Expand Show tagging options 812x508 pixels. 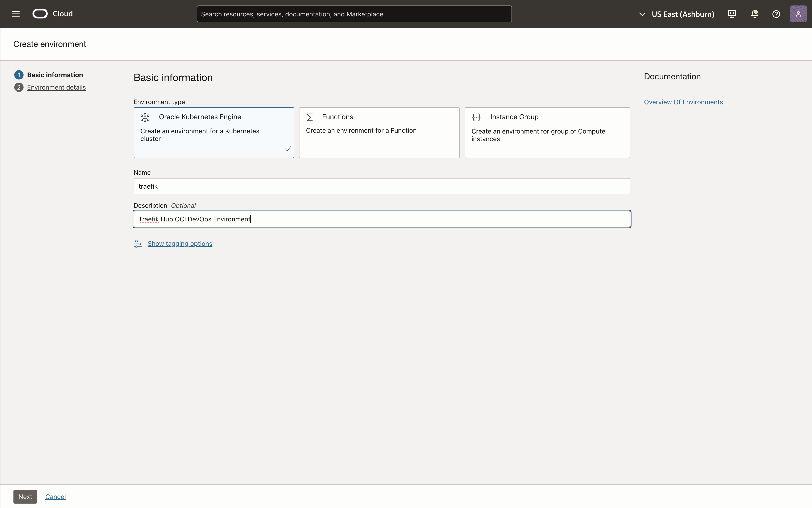click(180, 243)
